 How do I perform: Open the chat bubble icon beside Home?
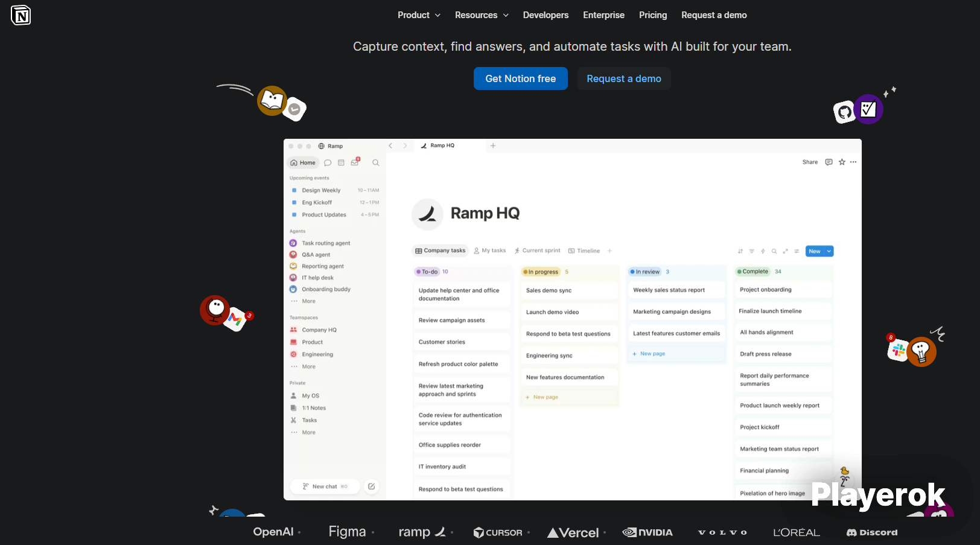click(x=328, y=163)
